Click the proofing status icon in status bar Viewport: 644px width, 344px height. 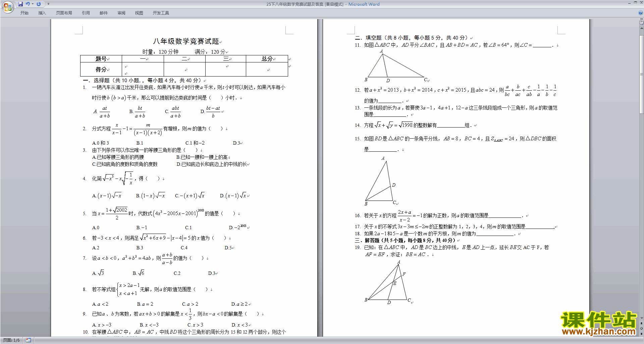[28, 340]
